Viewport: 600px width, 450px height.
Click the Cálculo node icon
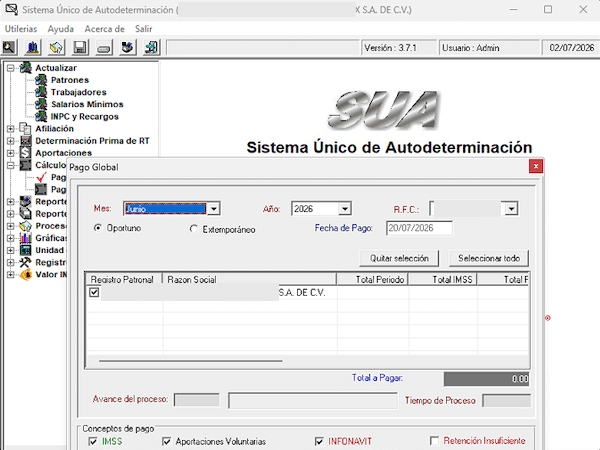(x=26, y=165)
